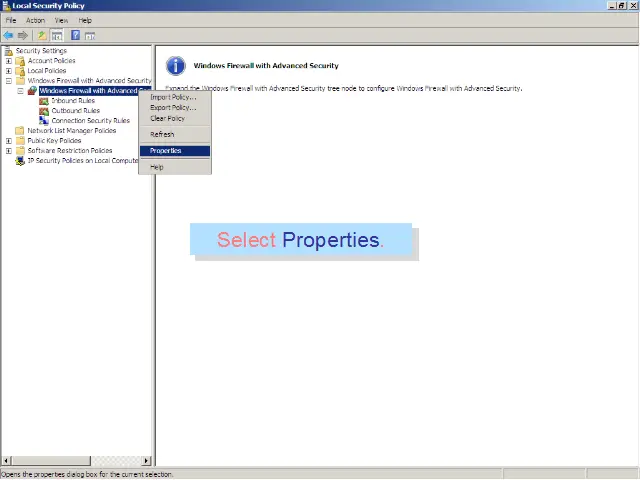Click the Software Restriction Policies folder icon
Image resolution: width=640 pixels, height=480 pixels.
(20, 151)
